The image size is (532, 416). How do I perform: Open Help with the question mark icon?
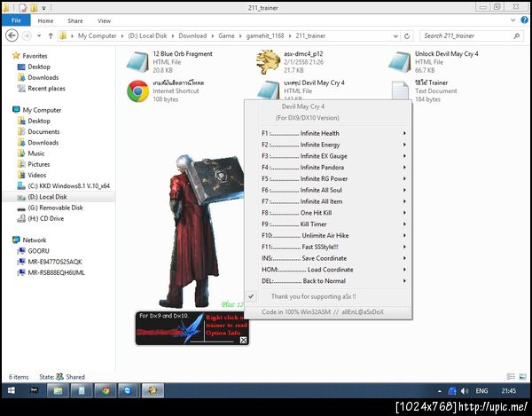point(525,20)
